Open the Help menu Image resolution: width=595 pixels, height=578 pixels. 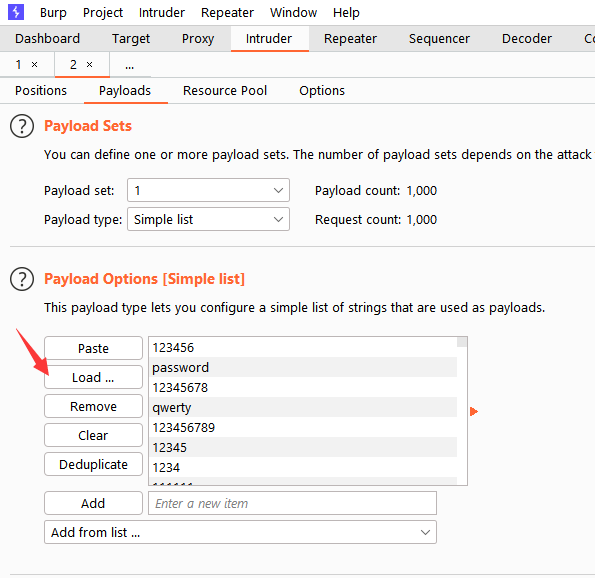346,13
